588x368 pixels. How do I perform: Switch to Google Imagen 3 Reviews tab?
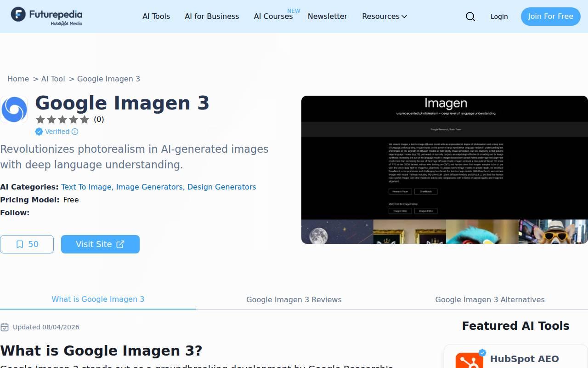point(294,299)
